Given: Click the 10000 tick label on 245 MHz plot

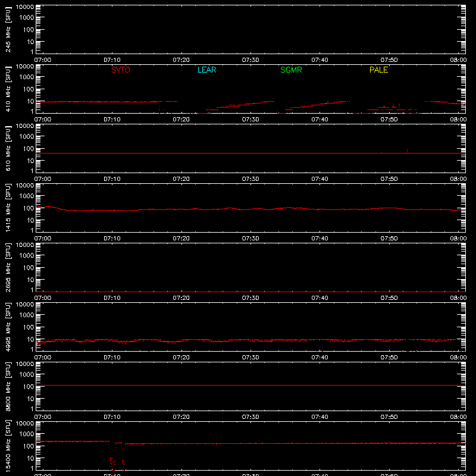Looking at the screenshot, I should point(25,7).
